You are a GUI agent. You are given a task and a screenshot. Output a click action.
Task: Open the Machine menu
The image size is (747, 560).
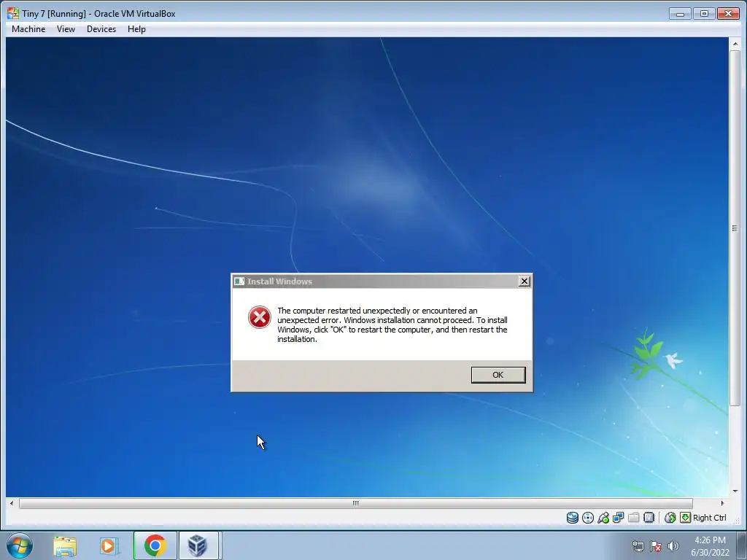pos(28,29)
